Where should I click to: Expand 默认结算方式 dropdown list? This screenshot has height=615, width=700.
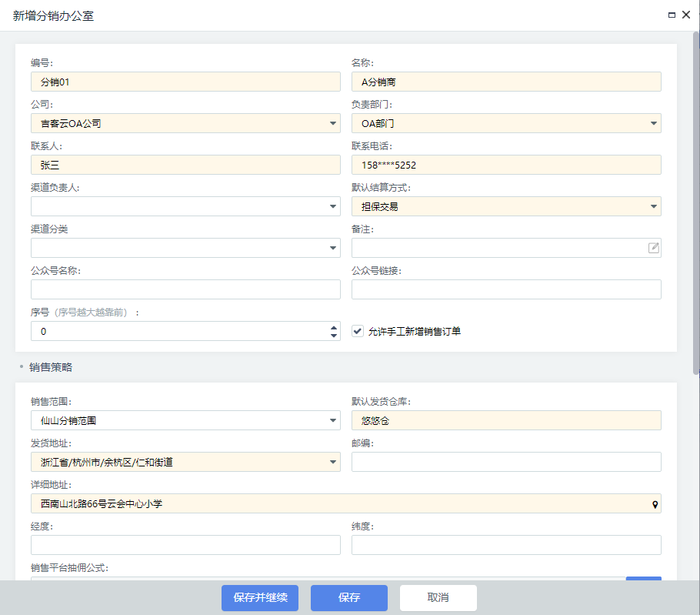[x=654, y=206]
